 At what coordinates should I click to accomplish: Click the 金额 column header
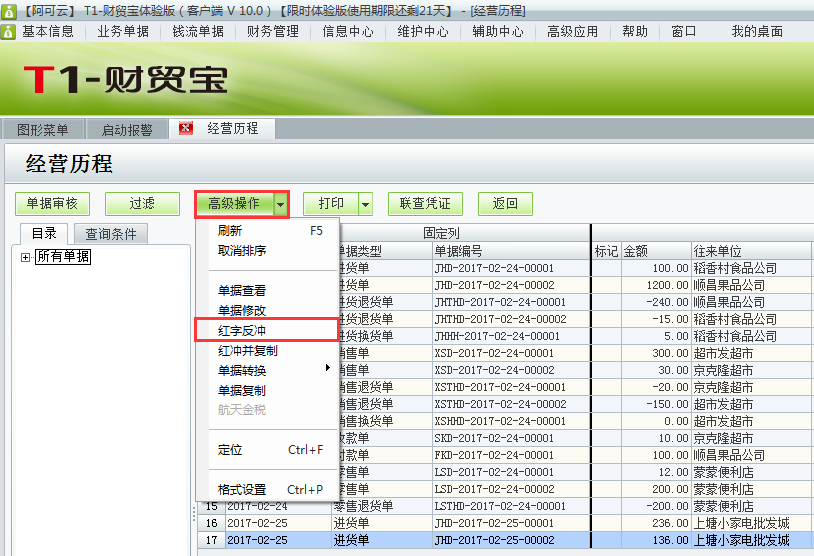tap(656, 251)
